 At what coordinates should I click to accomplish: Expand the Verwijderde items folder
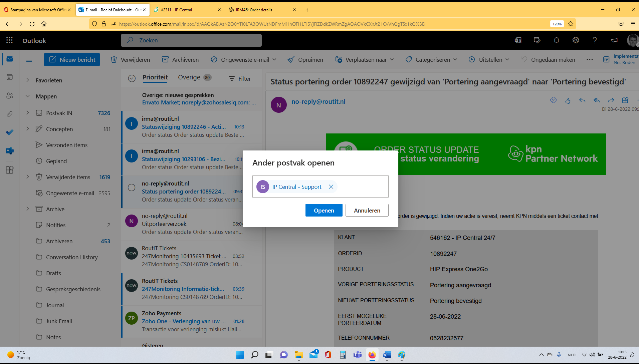pyautogui.click(x=28, y=177)
